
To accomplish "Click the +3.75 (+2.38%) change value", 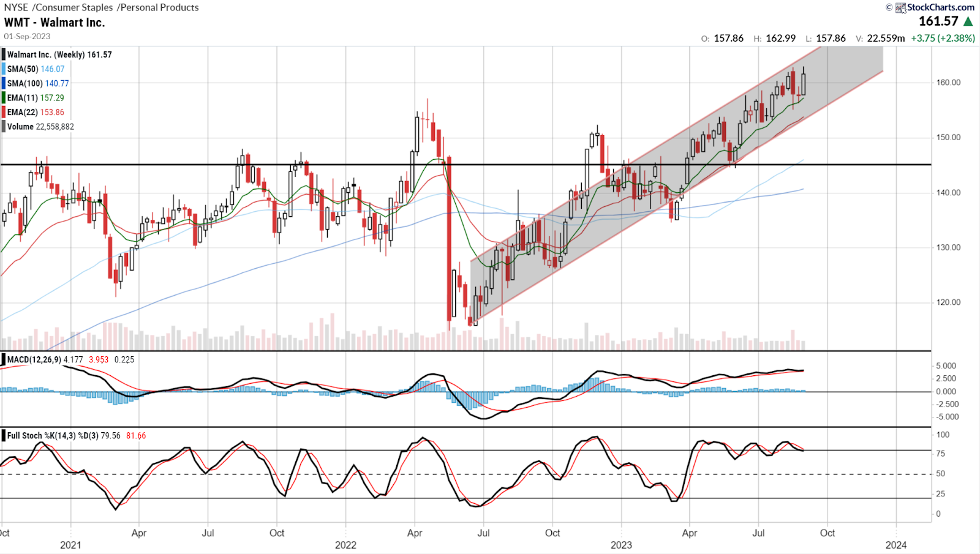I will click(943, 38).
